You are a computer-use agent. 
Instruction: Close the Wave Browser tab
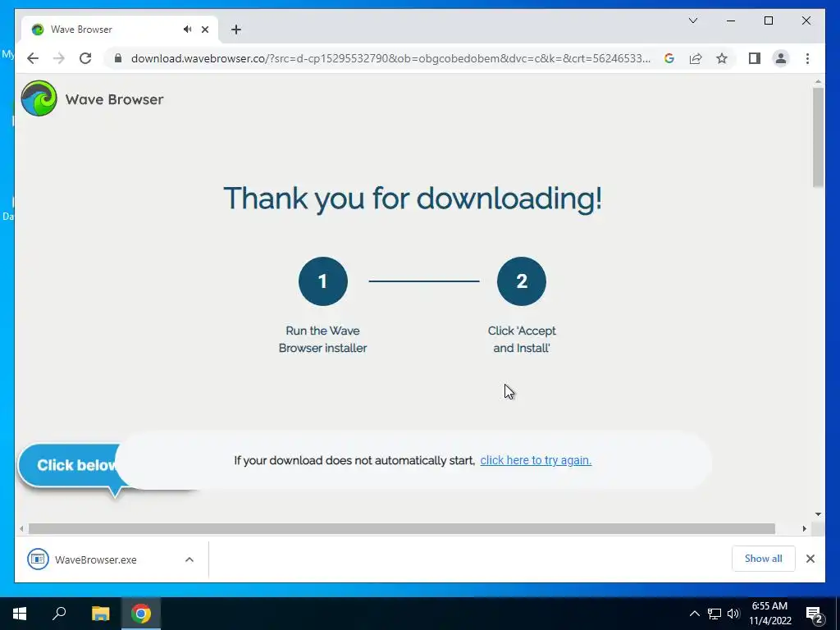pyautogui.click(x=204, y=30)
